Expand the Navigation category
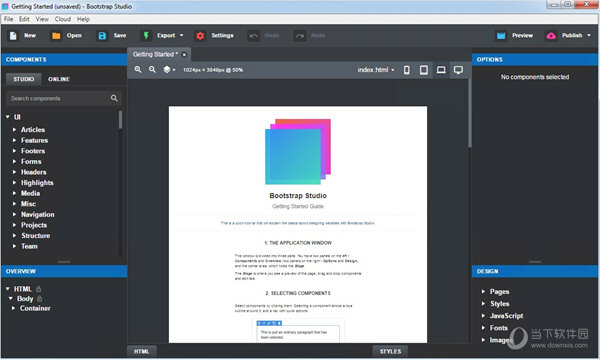The height and width of the screenshot is (360, 600). coord(14,214)
